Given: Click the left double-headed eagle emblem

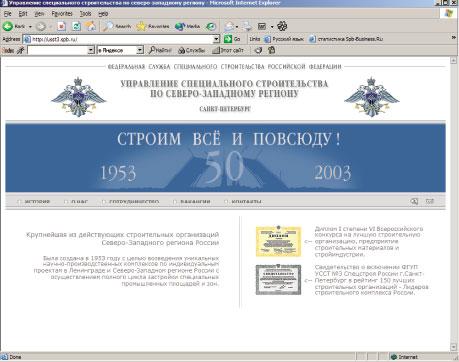Looking at the screenshot, I should (x=79, y=97).
